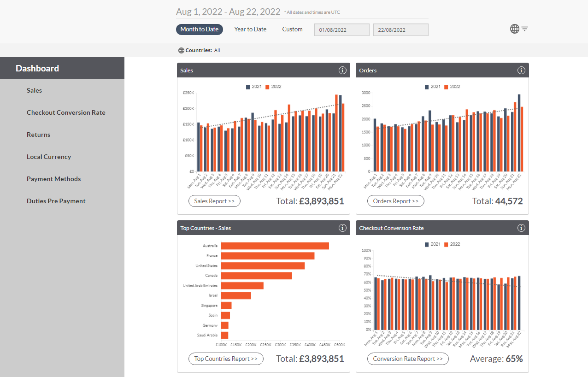Image resolution: width=588 pixels, height=377 pixels.
Task: Click the Israel sales bar
Action: click(x=236, y=295)
